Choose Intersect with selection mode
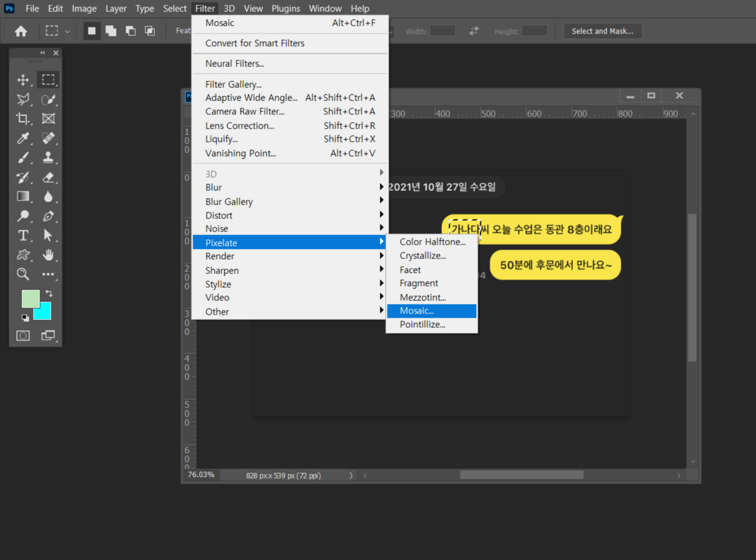 coord(150,31)
